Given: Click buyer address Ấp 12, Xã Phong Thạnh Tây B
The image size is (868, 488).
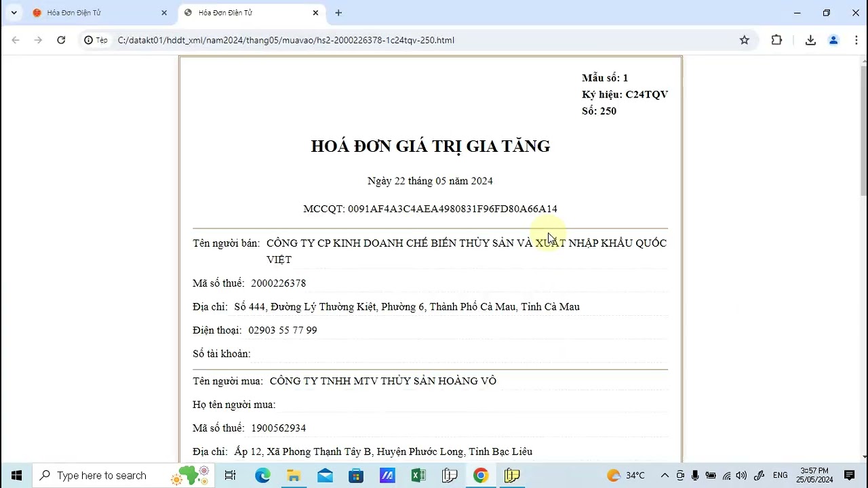Looking at the screenshot, I should coord(383,451).
